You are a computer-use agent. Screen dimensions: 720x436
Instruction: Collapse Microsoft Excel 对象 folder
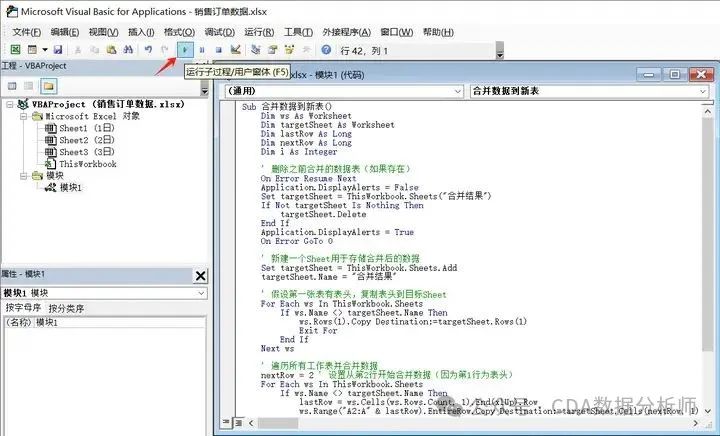coord(23,117)
